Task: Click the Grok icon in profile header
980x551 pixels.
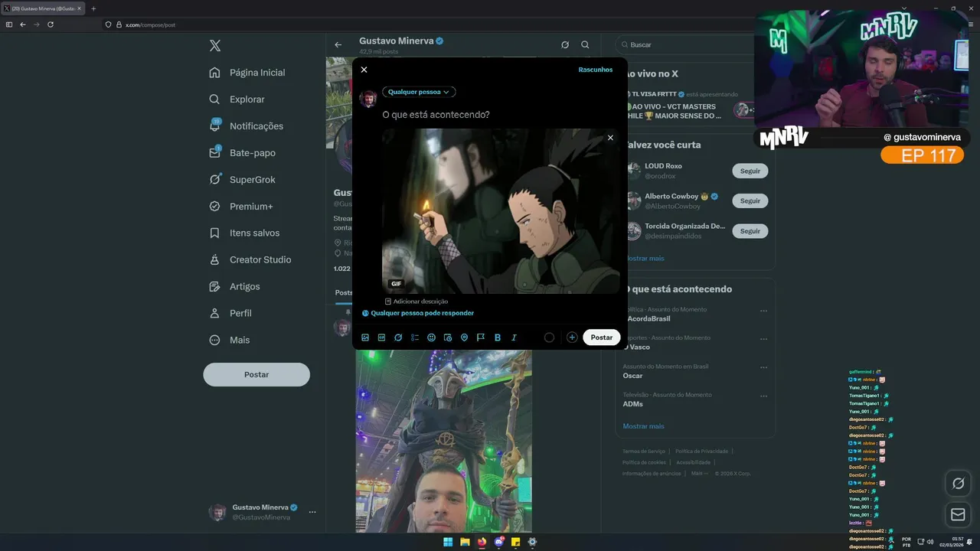Action: click(x=565, y=45)
